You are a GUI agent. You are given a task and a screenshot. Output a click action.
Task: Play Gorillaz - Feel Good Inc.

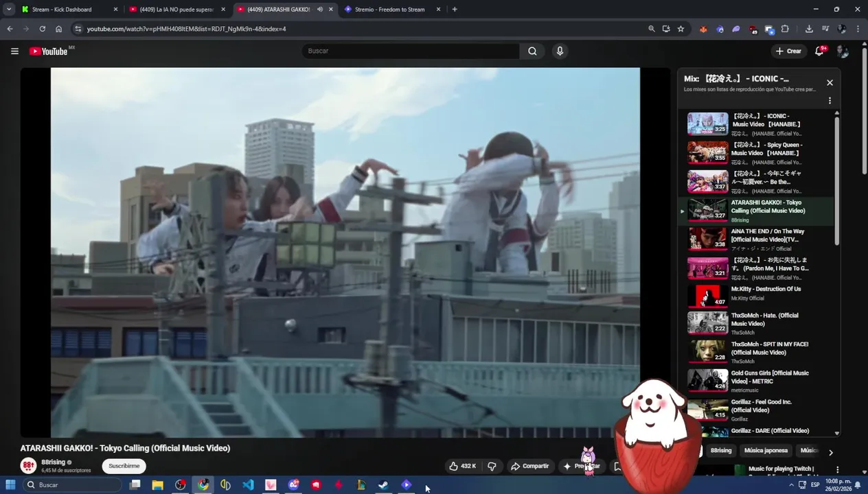click(757, 410)
